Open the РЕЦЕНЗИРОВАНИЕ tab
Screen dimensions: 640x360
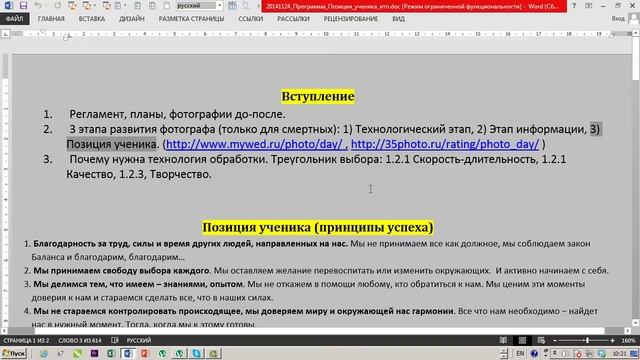pyautogui.click(x=350, y=19)
